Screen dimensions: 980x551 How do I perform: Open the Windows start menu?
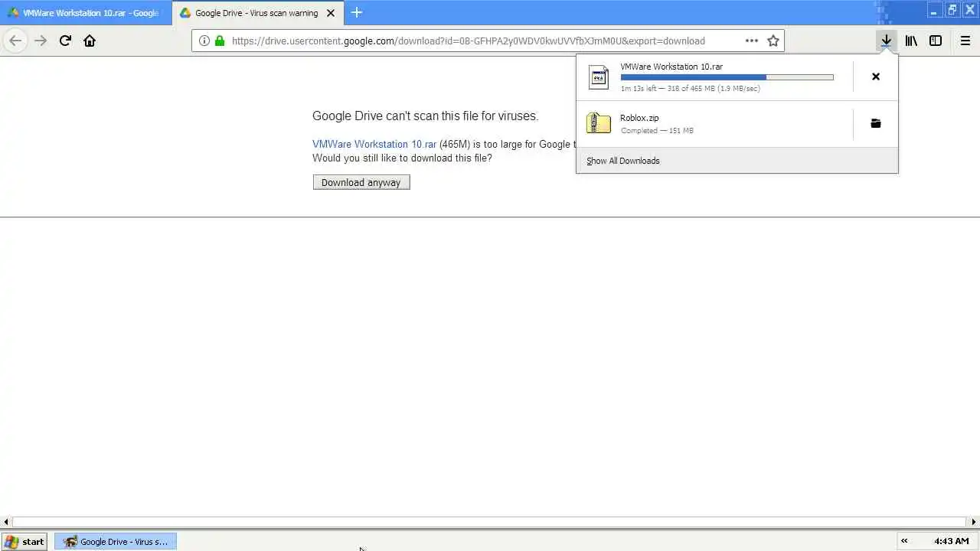tap(24, 541)
